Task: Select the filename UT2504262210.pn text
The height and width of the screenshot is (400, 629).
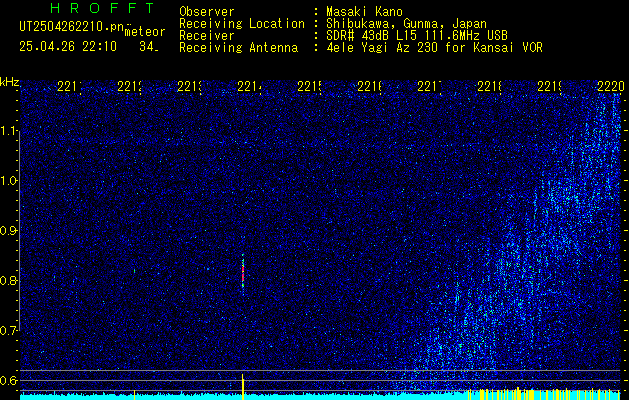Action: click(x=72, y=27)
